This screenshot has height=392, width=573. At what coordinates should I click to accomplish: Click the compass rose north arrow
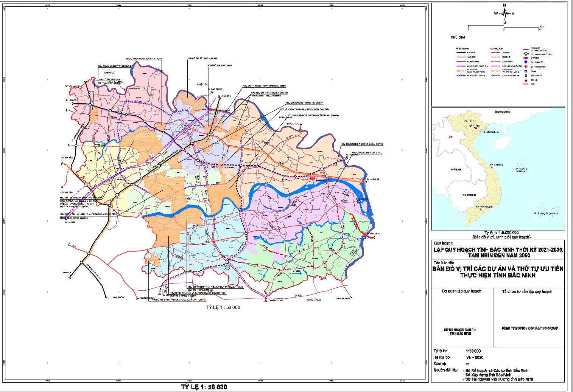pos(504,9)
